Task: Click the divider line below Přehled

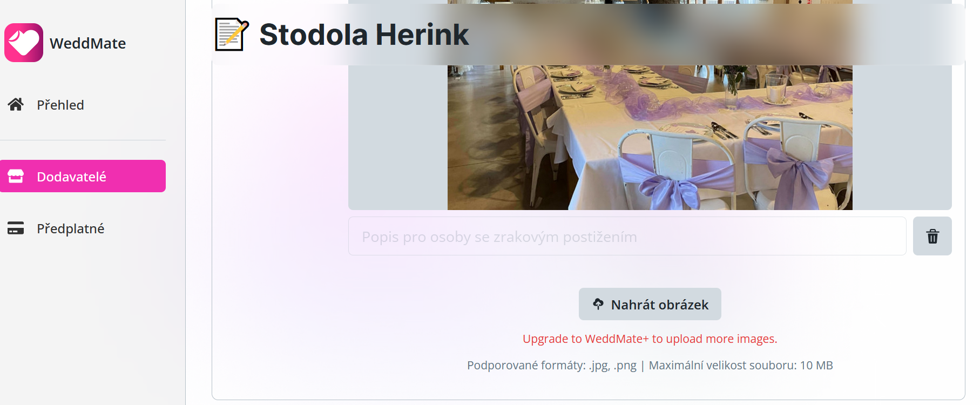Action: click(83, 140)
